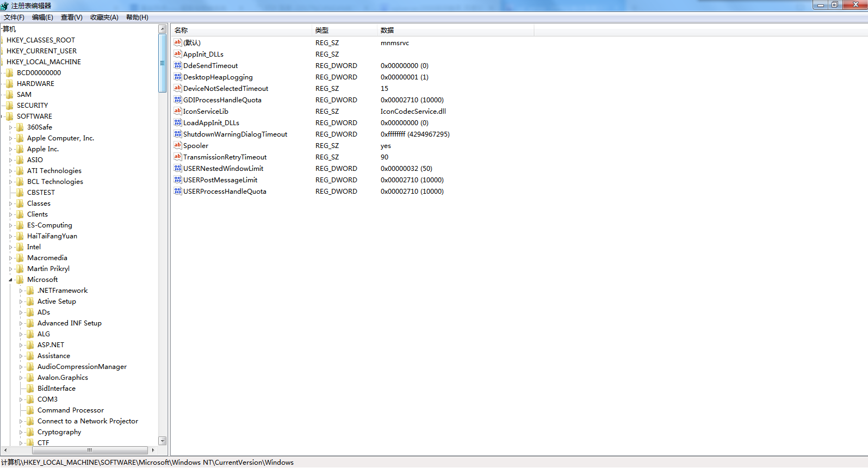
Task: Expand the Apple Inc. key
Action: (x=10, y=149)
